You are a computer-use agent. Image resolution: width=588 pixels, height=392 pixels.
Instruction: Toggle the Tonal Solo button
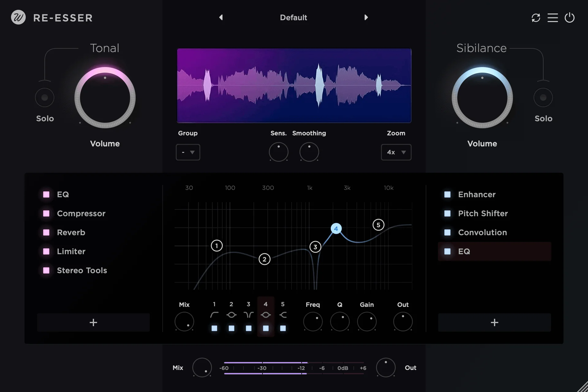45,97
